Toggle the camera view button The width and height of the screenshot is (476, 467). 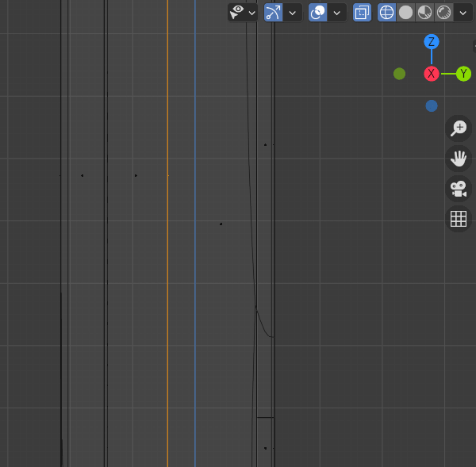coord(459,189)
